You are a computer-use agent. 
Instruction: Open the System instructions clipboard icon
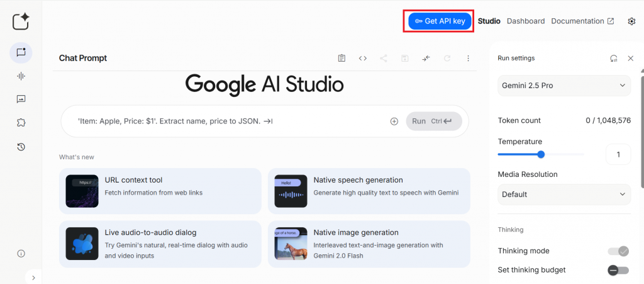[x=341, y=59]
